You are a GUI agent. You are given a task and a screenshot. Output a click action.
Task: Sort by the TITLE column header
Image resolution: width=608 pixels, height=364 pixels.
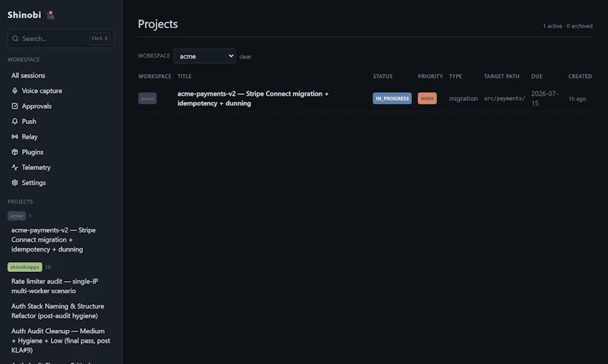click(x=184, y=76)
